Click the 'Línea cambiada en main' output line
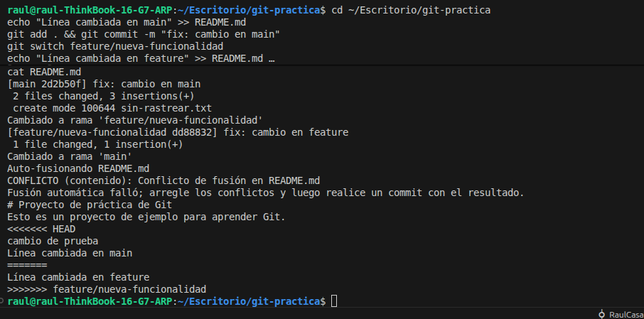This screenshot has width=644, height=319. click(x=70, y=253)
